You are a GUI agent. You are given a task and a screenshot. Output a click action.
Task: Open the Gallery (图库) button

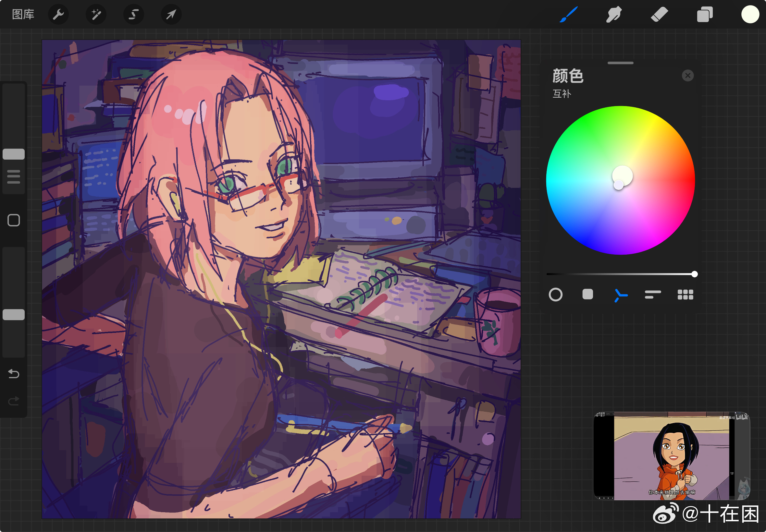pyautogui.click(x=23, y=14)
